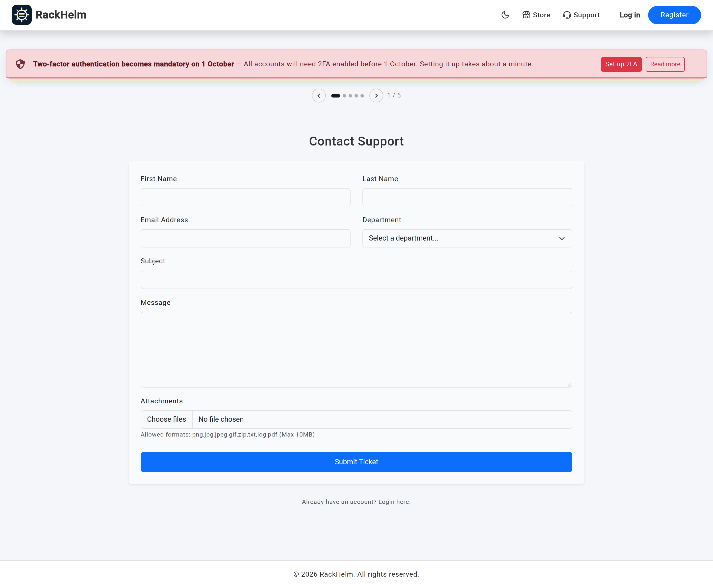Click the Submit Ticket button
The width and height of the screenshot is (713, 588).
point(356,462)
